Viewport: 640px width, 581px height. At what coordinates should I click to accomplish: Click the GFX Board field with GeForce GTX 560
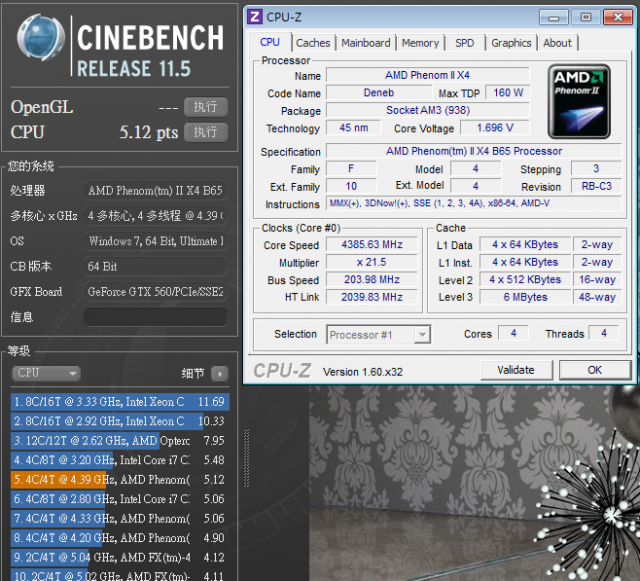click(155, 292)
